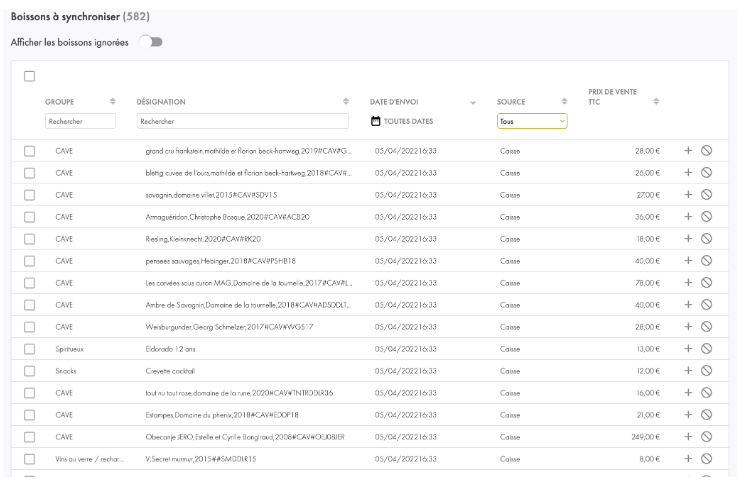
Task: Add the Ambre de Savagnin drink
Action: pos(688,305)
